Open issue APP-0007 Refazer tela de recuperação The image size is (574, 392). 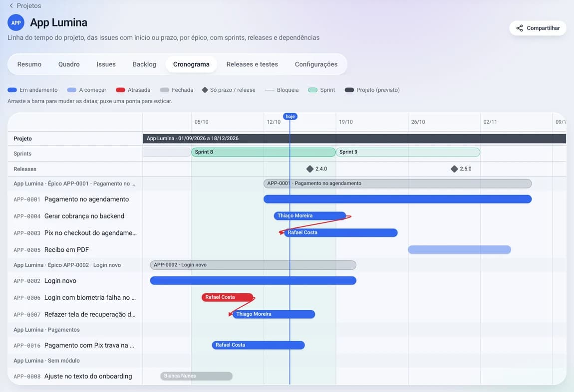75,315
